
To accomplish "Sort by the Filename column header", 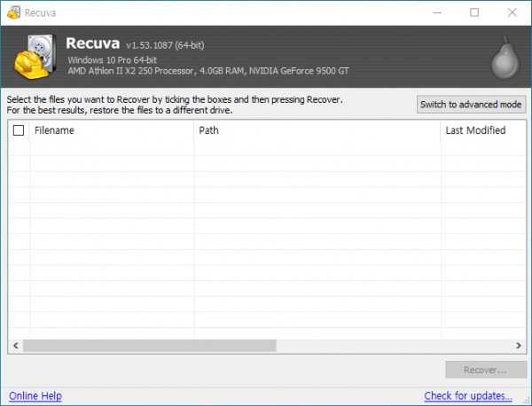I will click(x=112, y=130).
